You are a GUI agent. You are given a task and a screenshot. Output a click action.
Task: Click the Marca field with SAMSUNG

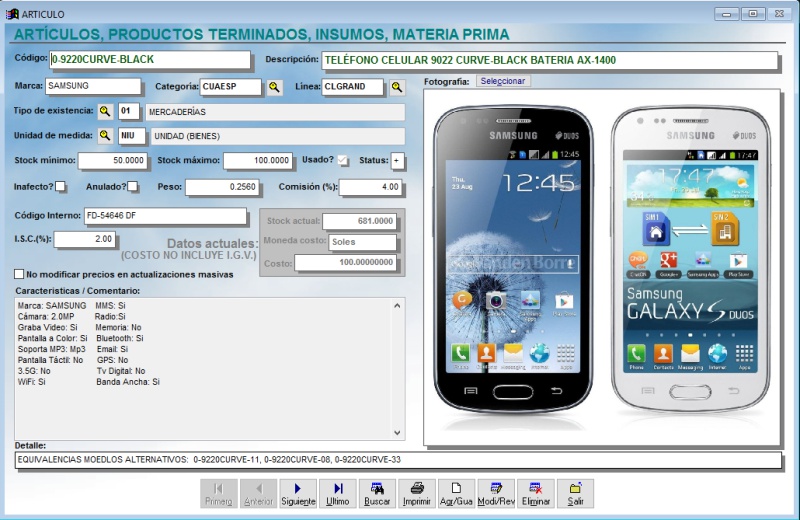point(93,86)
